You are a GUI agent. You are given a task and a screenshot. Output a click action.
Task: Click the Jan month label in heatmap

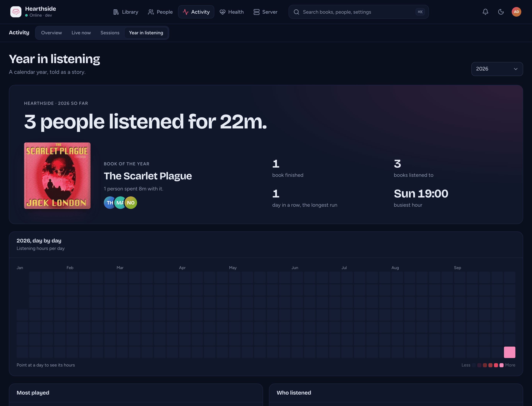(x=20, y=268)
